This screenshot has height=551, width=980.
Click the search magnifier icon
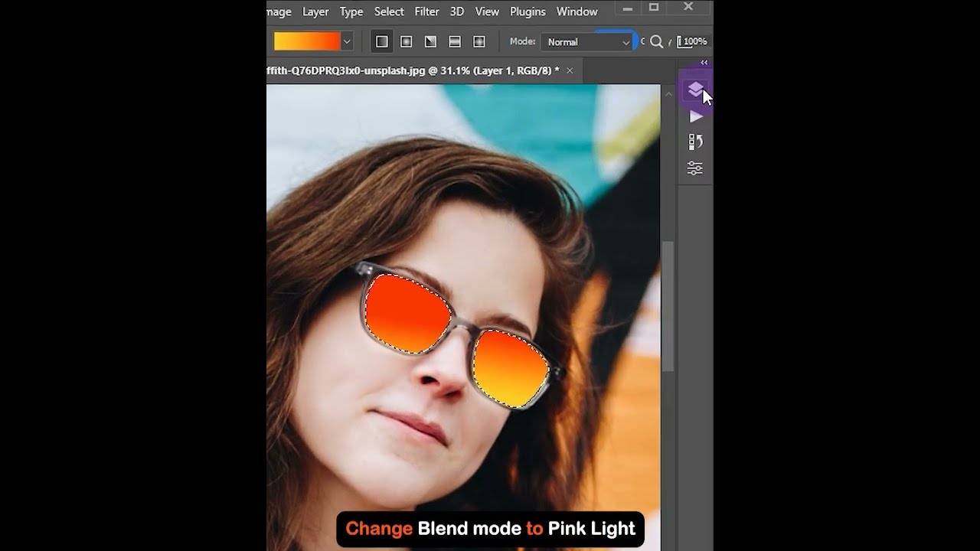[x=656, y=41]
